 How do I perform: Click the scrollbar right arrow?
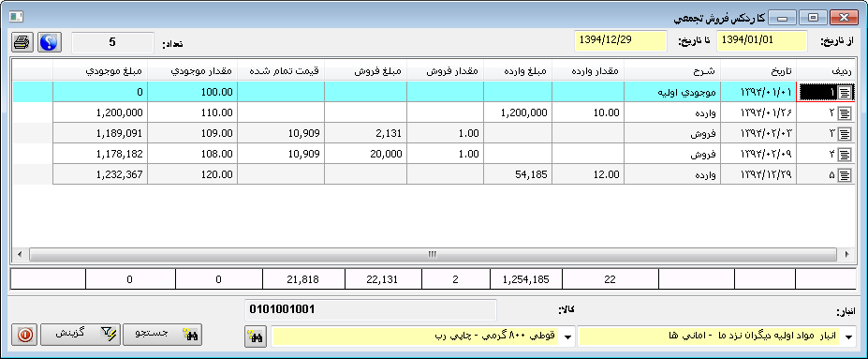[x=846, y=254]
